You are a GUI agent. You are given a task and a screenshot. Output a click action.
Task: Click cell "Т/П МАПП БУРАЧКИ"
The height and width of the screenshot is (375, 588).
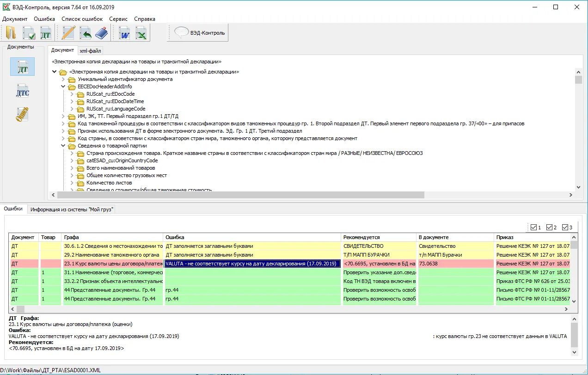(x=379, y=255)
